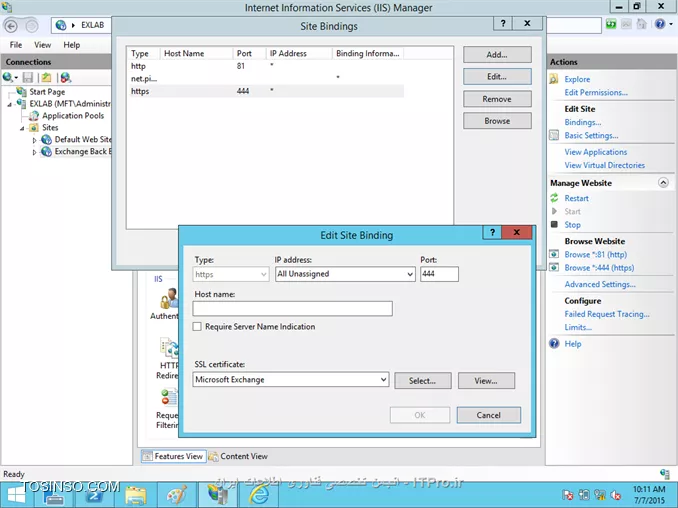The height and width of the screenshot is (508, 678).
Task: Click the back navigation arrow icon
Action: click(11, 26)
